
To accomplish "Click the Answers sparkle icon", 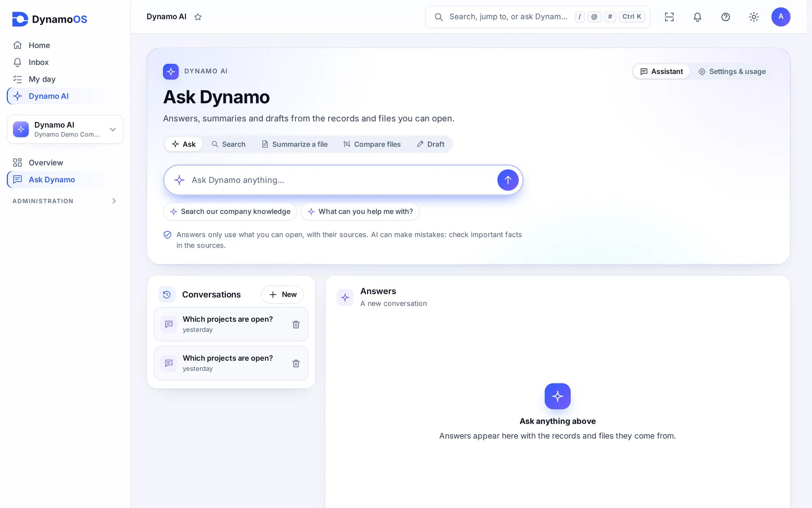I will coord(345,297).
